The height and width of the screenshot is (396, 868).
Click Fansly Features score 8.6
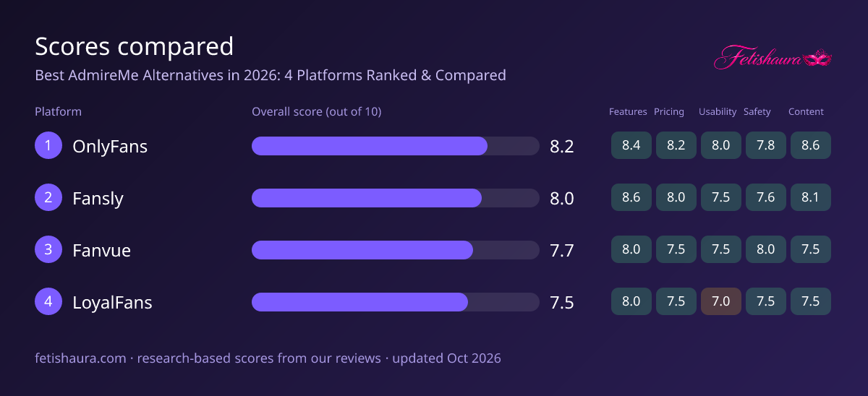[x=631, y=197]
